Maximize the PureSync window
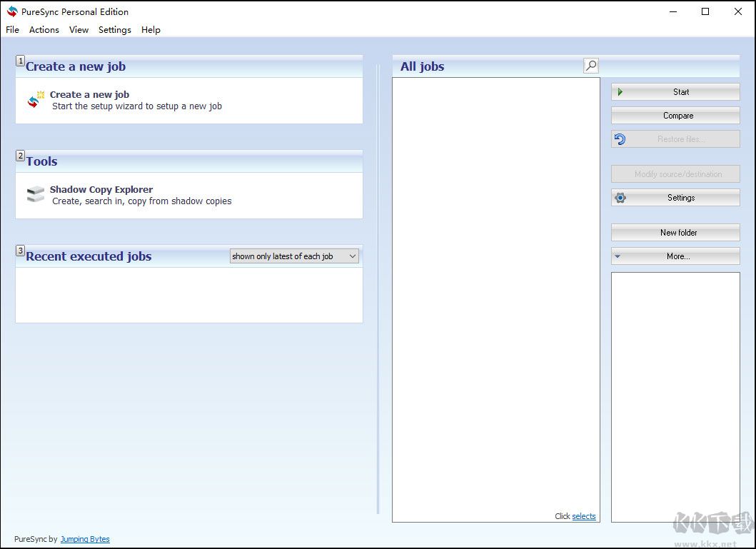756x549 pixels. pos(705,11)
